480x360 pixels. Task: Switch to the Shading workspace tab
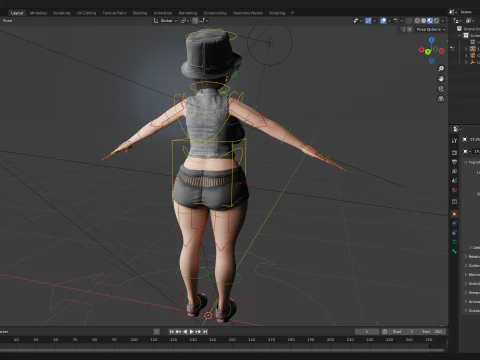click(140, 13)
